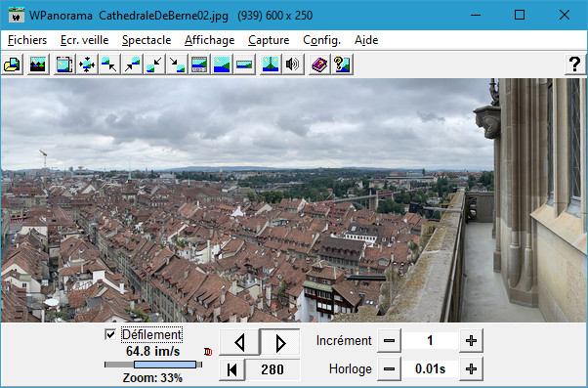Decrease Incrément with minus button

(x=389, y=341)
